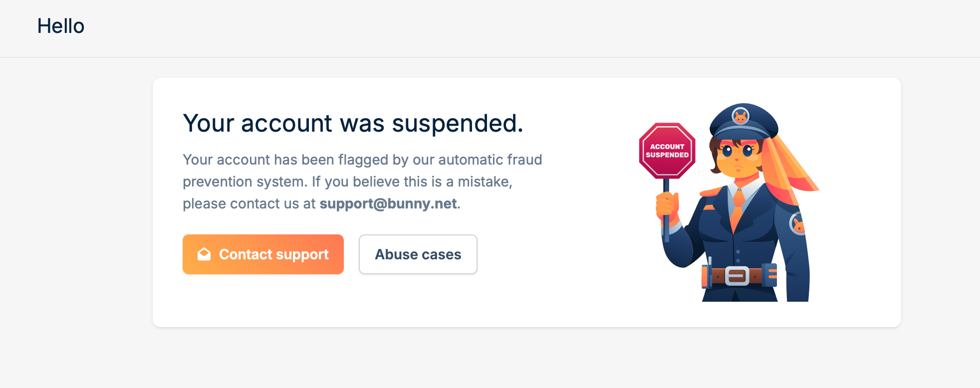
Task: Click the fraud prevention message paragraph
Action: [362, 182]
